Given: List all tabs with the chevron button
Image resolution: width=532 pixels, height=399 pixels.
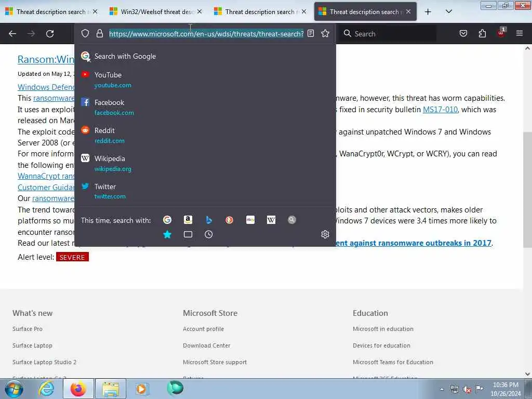Looking at the screenshot, I should (x=448, y=12).
